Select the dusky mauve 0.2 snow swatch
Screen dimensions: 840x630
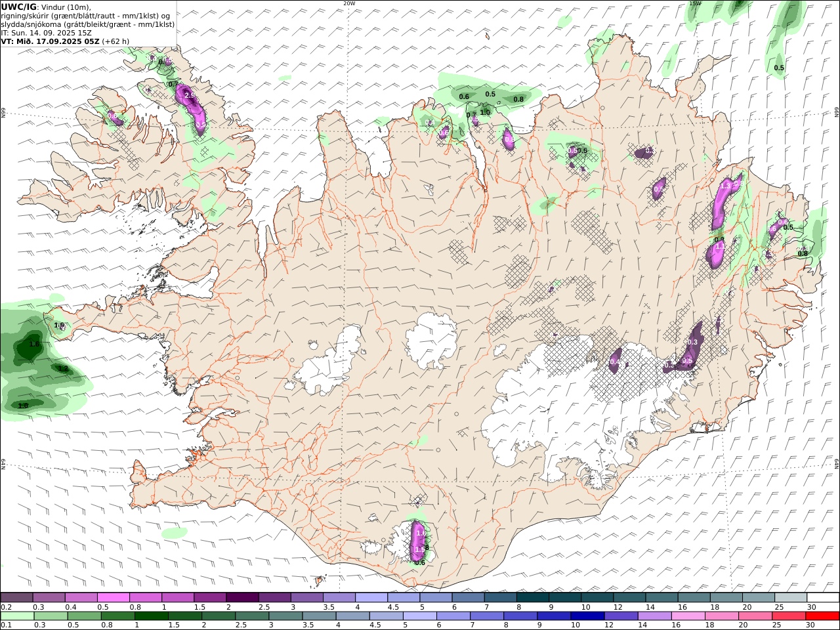click(x=17, y=598)
